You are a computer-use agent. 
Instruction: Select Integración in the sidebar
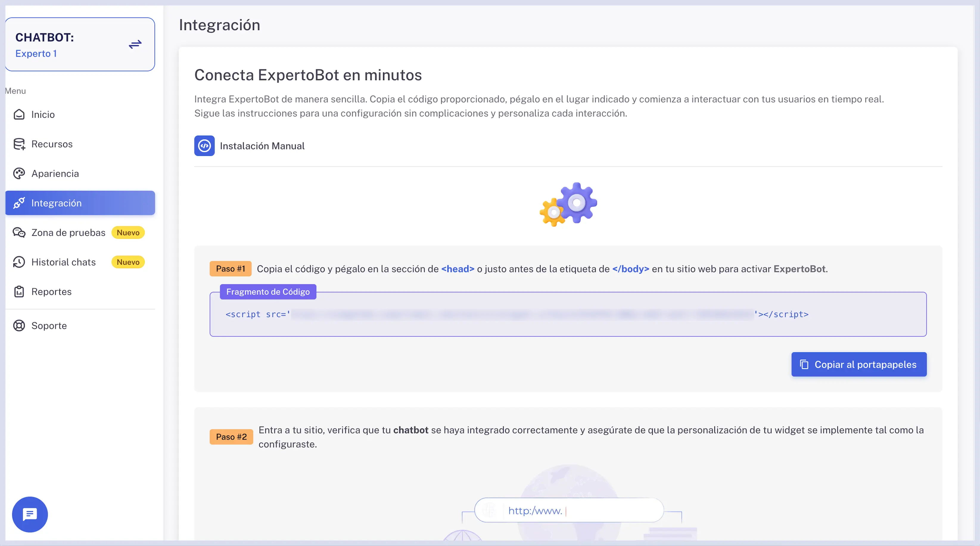(x=80, y=203)
